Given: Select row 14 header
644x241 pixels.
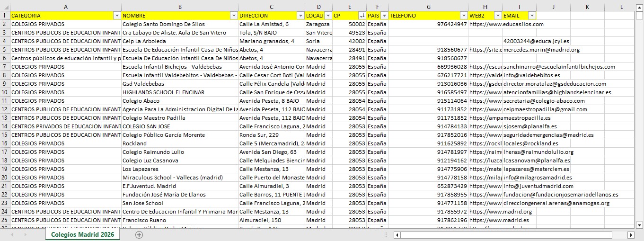Looking at the screenshot, I should tap(5, 126).
